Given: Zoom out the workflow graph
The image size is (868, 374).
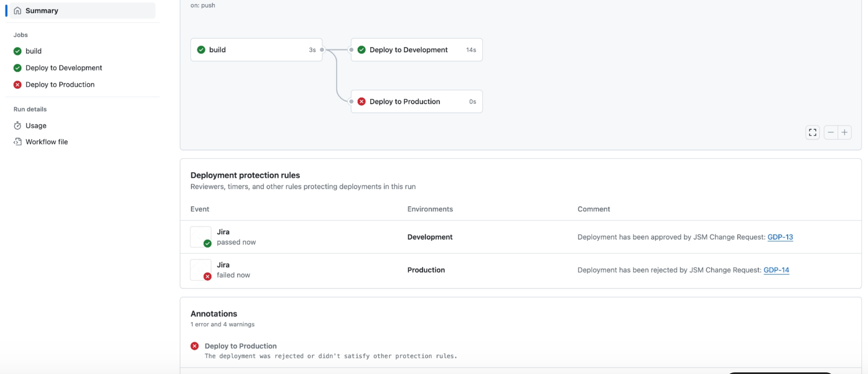Looking at the screenshot, I should pos(831,132).
